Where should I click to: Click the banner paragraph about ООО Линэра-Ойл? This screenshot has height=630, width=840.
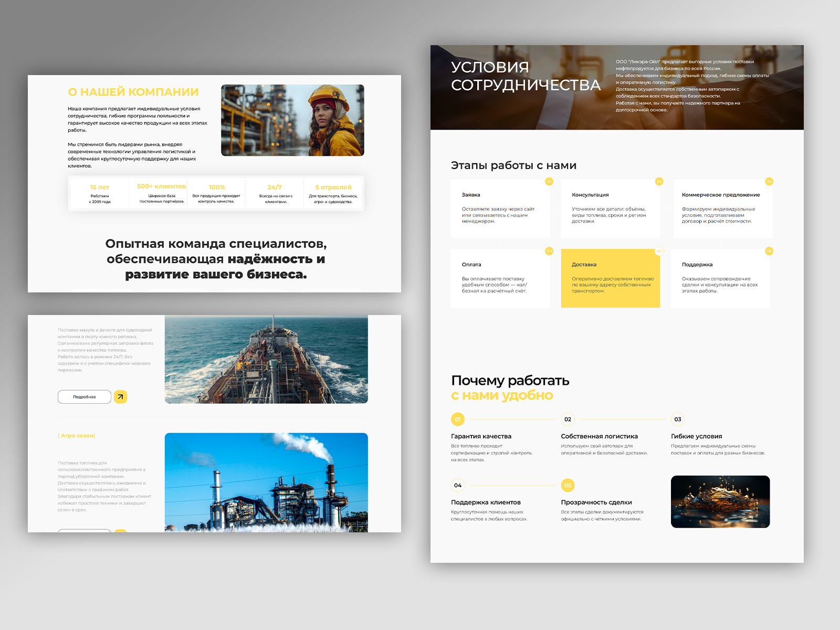692,86
